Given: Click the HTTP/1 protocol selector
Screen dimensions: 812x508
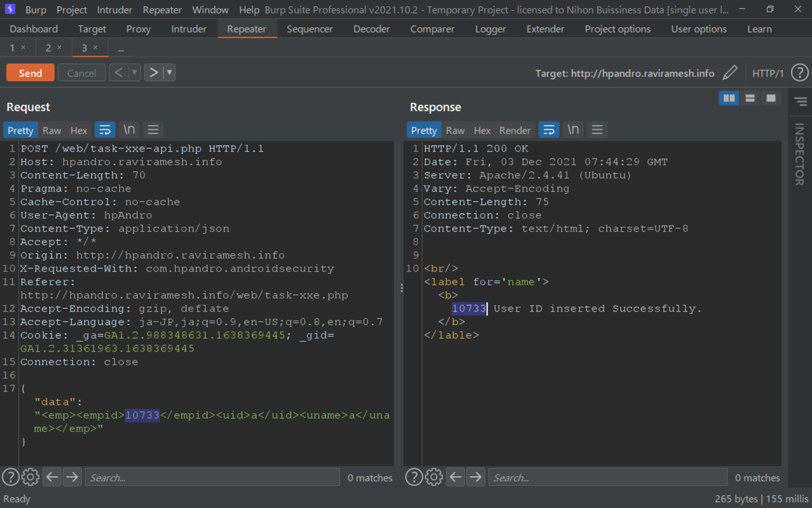Looking at the screenshot, I should click(x=768, y=73).
